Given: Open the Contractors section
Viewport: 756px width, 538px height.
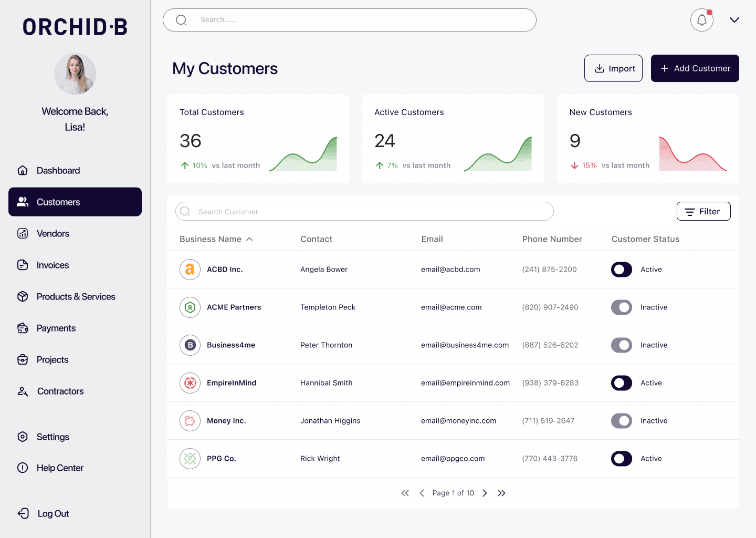Looking at the screenshot, I should [x=60, y=391].
